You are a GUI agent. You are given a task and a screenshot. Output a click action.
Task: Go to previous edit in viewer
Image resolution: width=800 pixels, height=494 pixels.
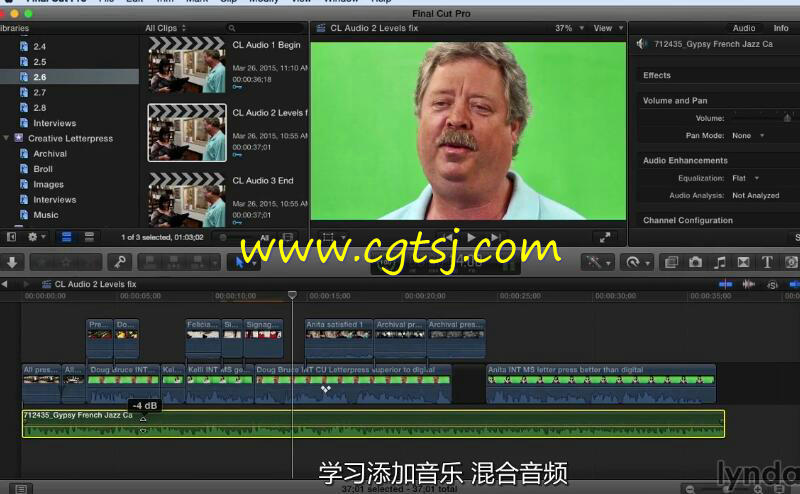pos(448,237)
